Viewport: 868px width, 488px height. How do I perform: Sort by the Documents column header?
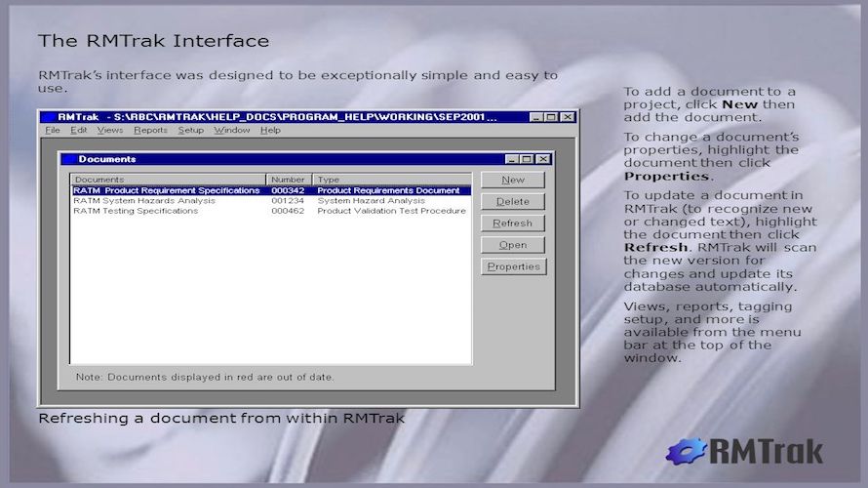[169, 180]
